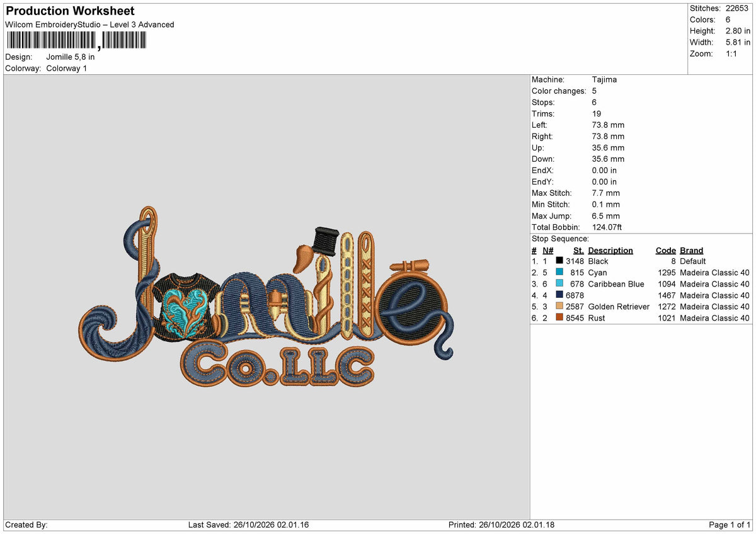Click the thread code 1467

[x=666, y=295]
